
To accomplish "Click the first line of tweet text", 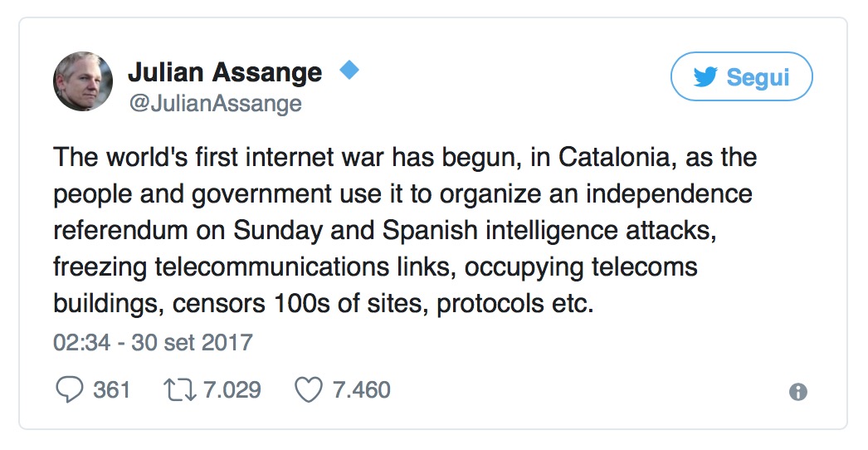I will coord(405,157).
